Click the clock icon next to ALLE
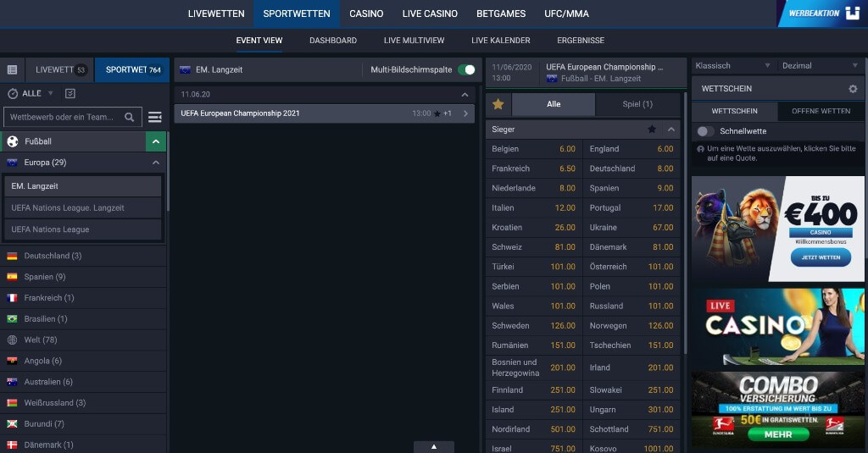This screenshot has height=453, width=868. click(13, 93)
